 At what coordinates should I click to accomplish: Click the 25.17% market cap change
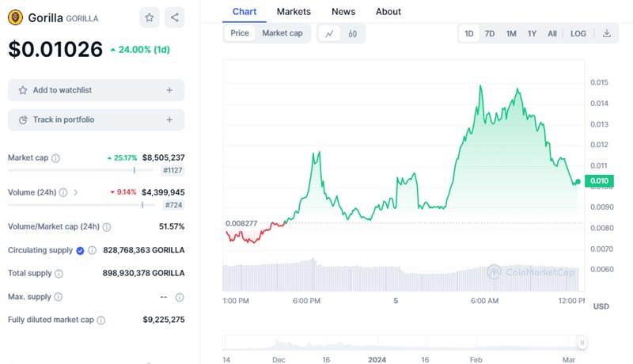coord(123,157)
